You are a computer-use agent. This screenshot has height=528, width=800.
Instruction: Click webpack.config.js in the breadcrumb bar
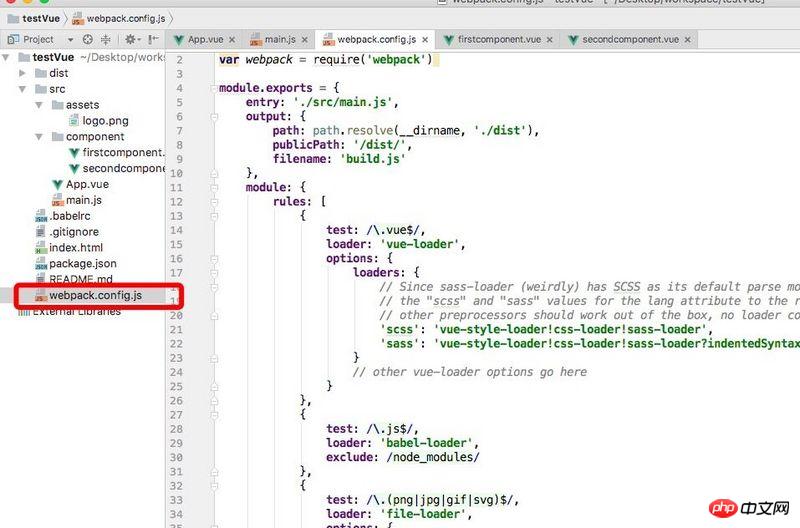(126, 18)
